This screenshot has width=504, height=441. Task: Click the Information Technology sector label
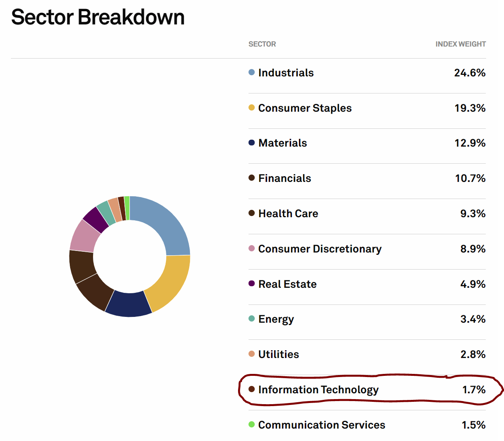318,389
